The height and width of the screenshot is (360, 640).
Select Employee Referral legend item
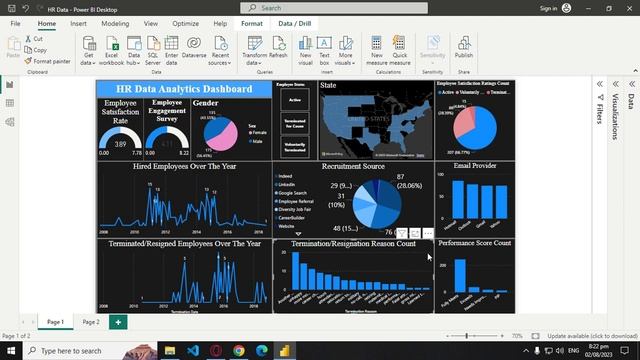click(x=295, y=201)
